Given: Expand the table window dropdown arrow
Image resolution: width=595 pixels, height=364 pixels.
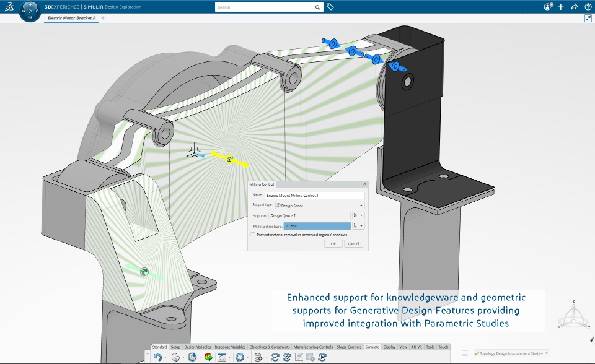Looking at the screenshot, I should tap(229, 357).
